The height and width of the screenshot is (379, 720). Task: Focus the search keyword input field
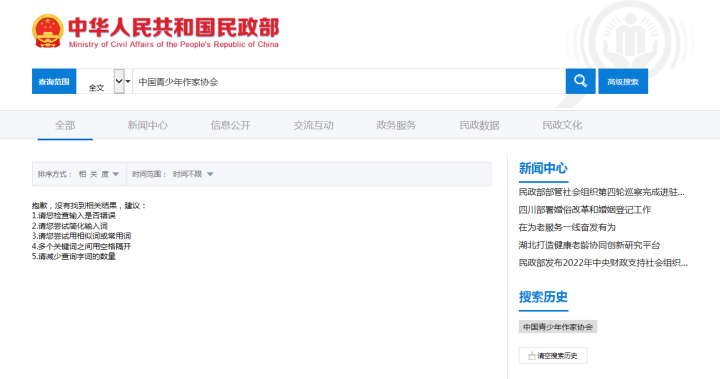[x=349, y=81]
